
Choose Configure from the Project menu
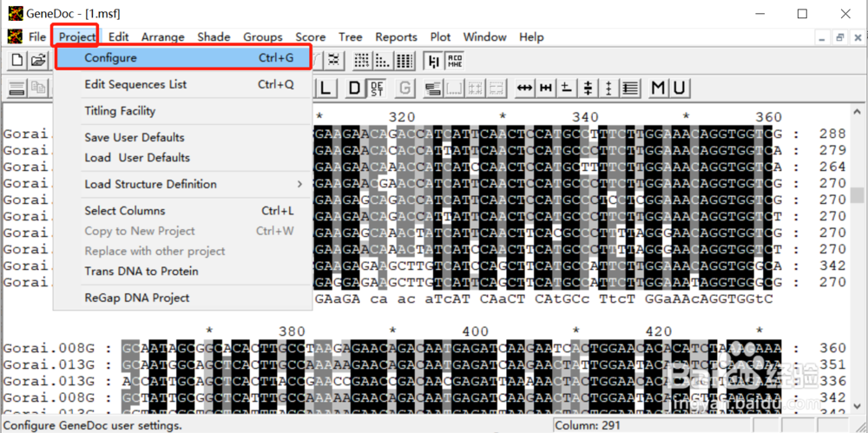click(x=183, y=57)
